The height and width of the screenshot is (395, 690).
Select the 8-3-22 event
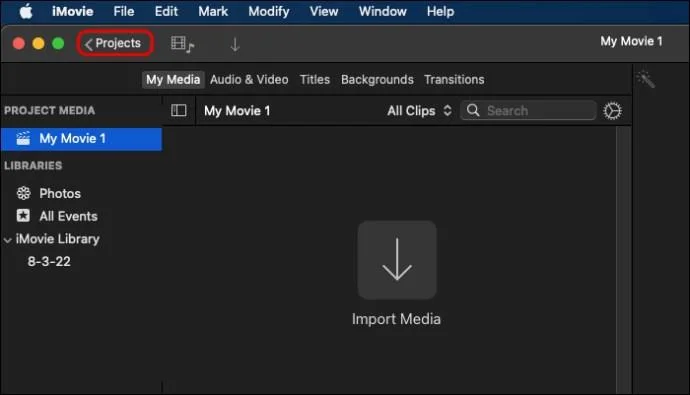49,262
